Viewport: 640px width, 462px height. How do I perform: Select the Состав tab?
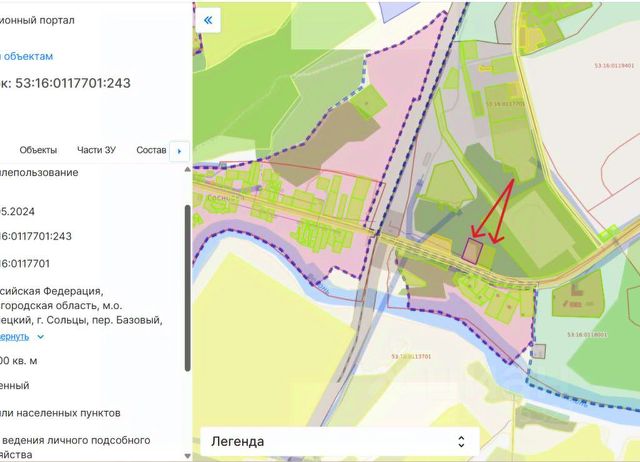[151, 150]
